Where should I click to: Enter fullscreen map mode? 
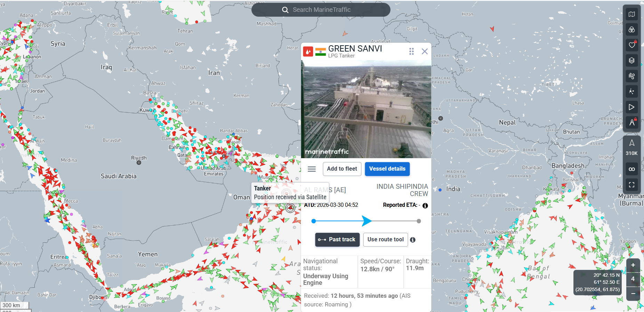tap(631, 185)
